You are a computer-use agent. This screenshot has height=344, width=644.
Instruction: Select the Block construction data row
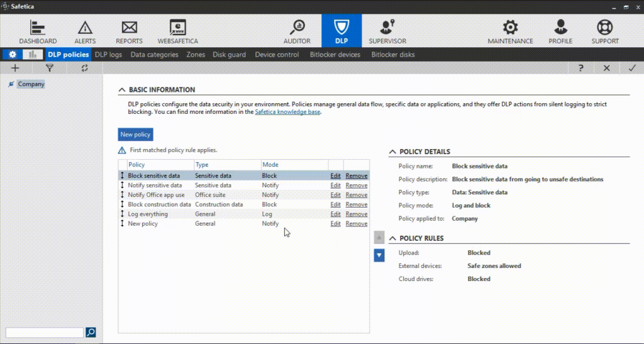243,204
